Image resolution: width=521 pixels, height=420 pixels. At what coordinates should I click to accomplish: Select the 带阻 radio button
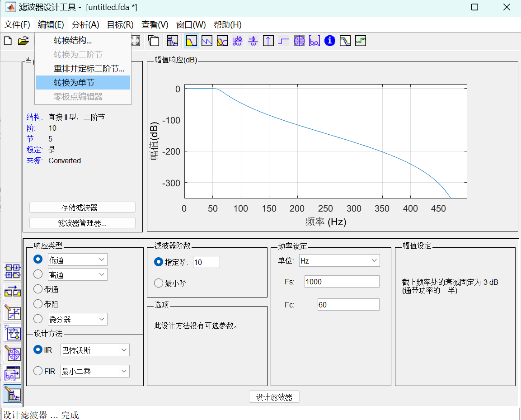point(38,304)
